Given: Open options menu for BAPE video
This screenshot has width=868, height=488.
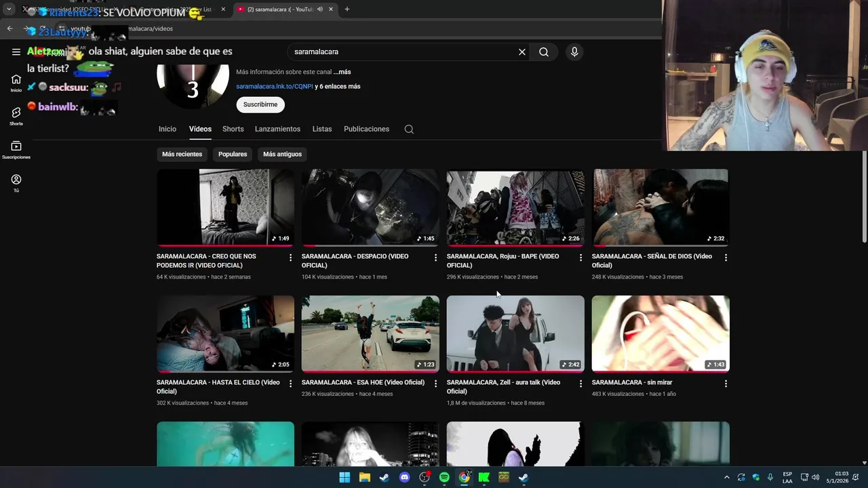Looking at the screenshot, I should [580, 258].
